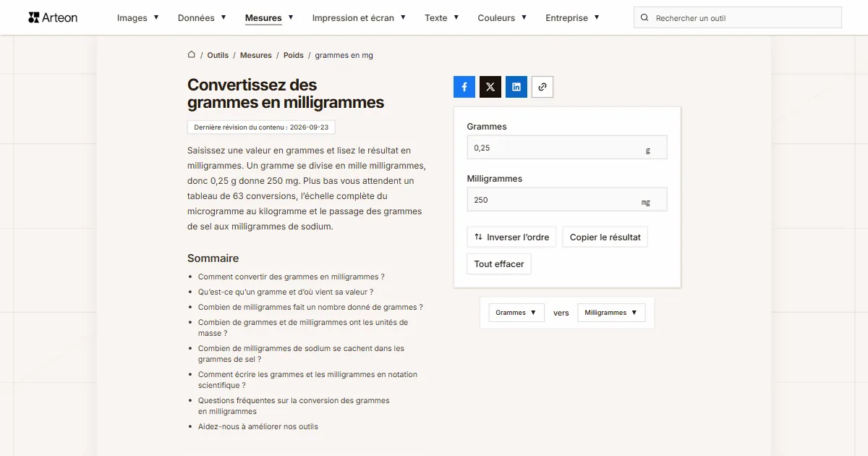
Task: Click the grammes en mg breadcrumb text
Action: [x=344, y=55]
